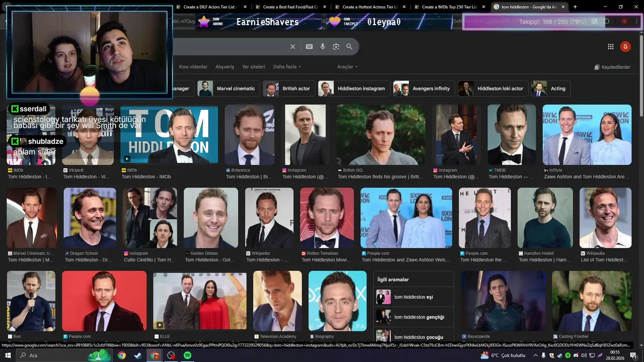Apply the Avengers infinity chip filter
This screenshot has height=362, width=644.
424,88
